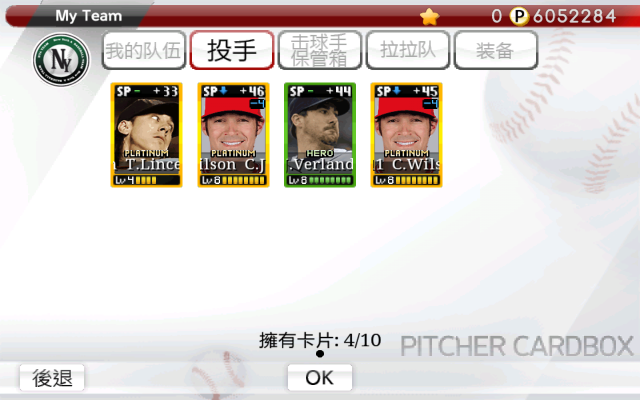This screenshot has width=640, height=400.
Task: Click the yellow P points coin icon
Action: 519,16
